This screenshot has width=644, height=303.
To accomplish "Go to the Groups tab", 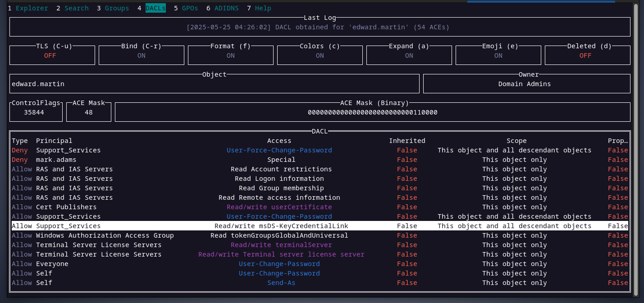I will 117,8.
